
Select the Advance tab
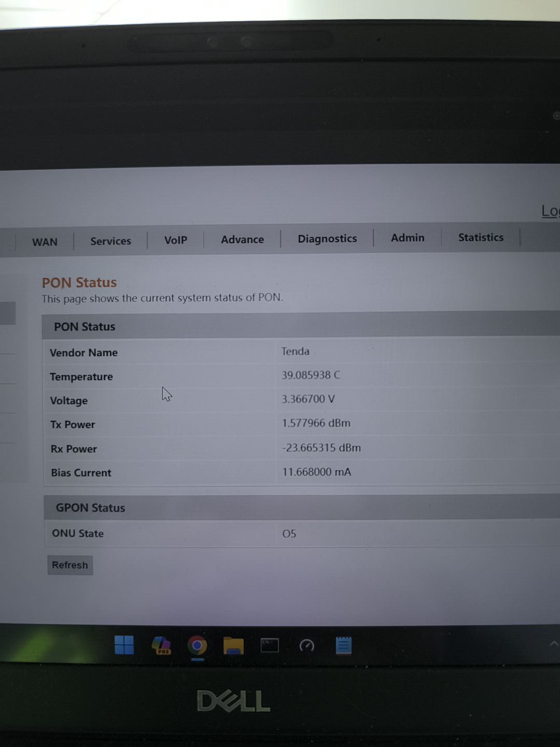pos(242,240)
